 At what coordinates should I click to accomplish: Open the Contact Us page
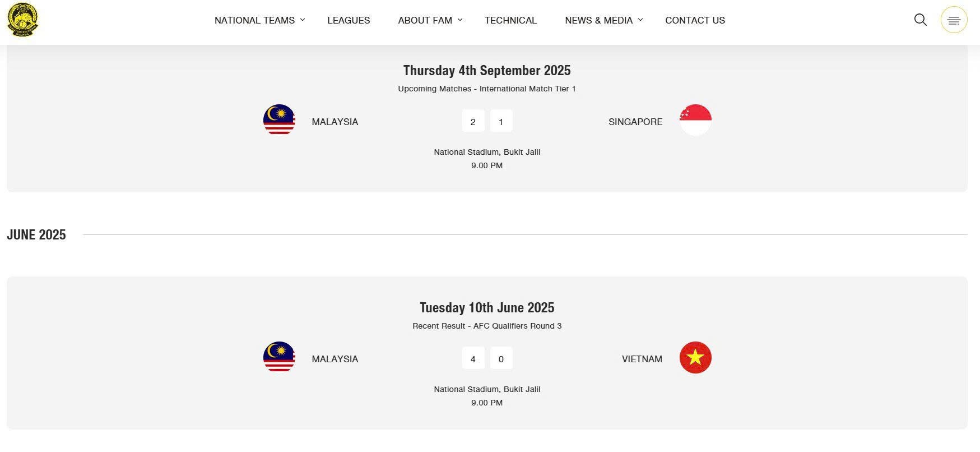pos(695,20)
